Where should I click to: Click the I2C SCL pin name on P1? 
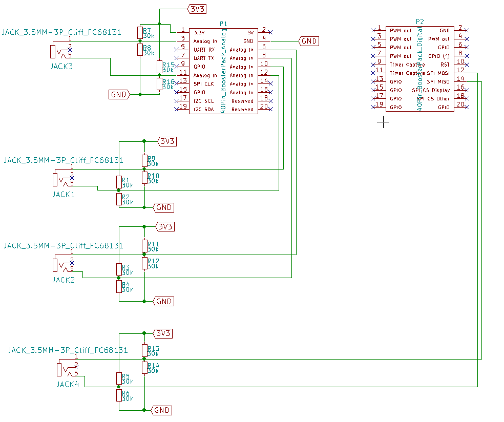tap(203, 101)
